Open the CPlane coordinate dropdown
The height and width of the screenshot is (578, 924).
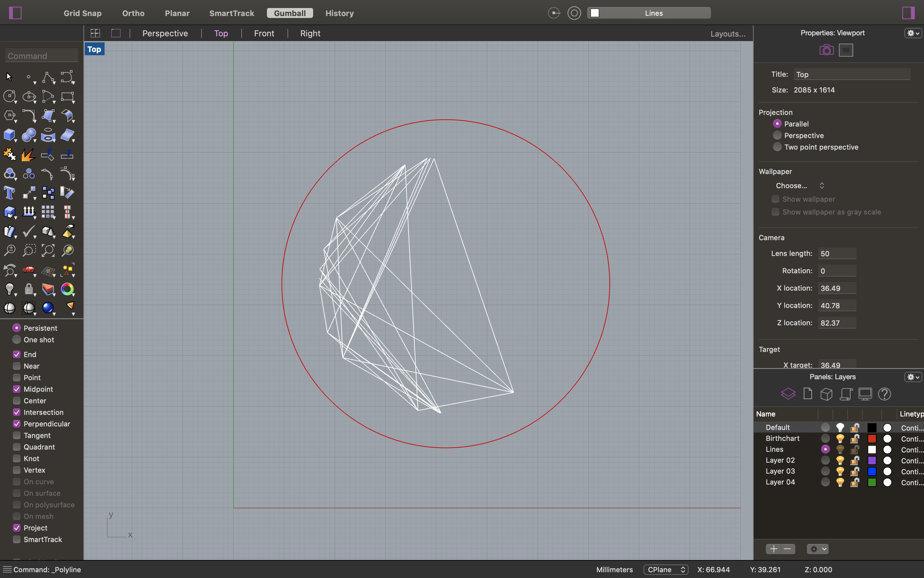666,570
